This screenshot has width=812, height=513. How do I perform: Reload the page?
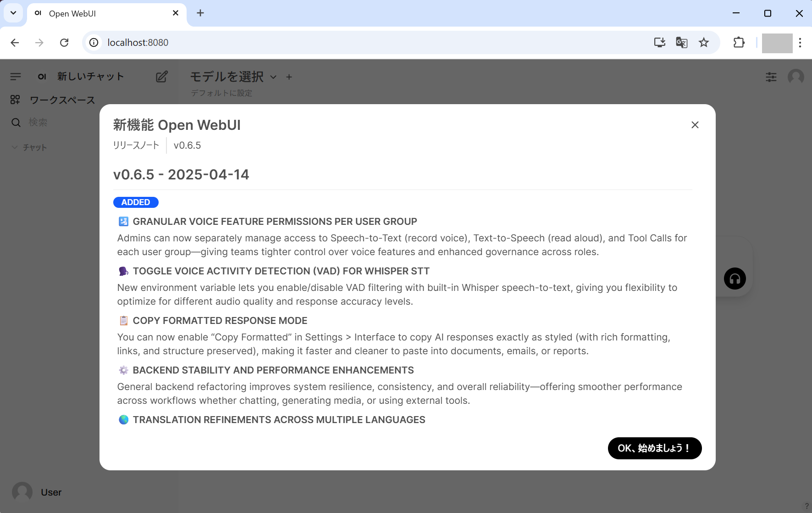pyautogui.click(x=64, y=43)
